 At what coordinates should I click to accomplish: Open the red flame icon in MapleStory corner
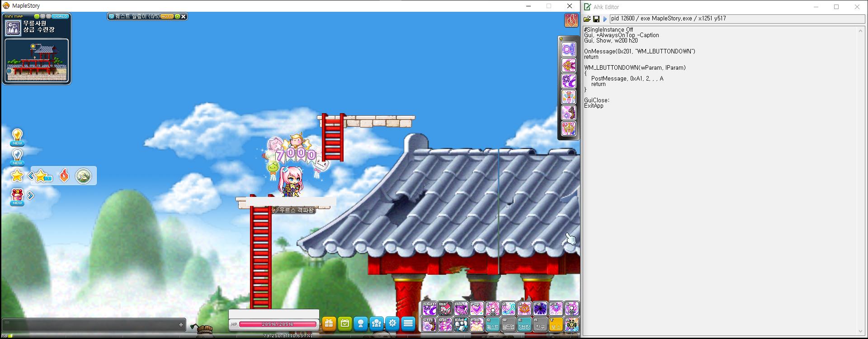coord(571,20)
